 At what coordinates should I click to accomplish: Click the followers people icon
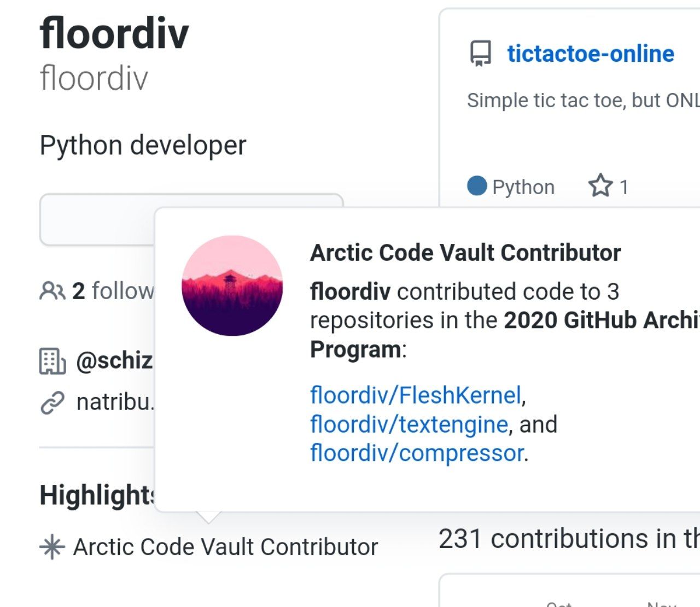(52, 291)
